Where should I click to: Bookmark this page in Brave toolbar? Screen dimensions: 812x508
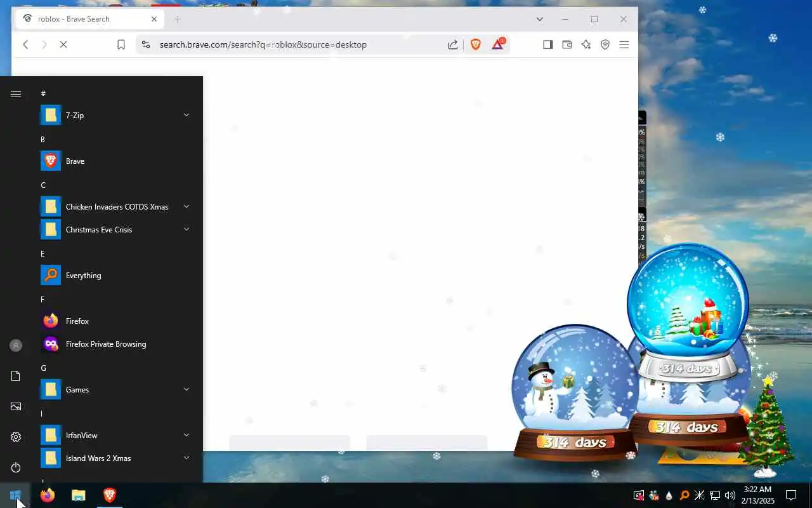click(121, 44)
